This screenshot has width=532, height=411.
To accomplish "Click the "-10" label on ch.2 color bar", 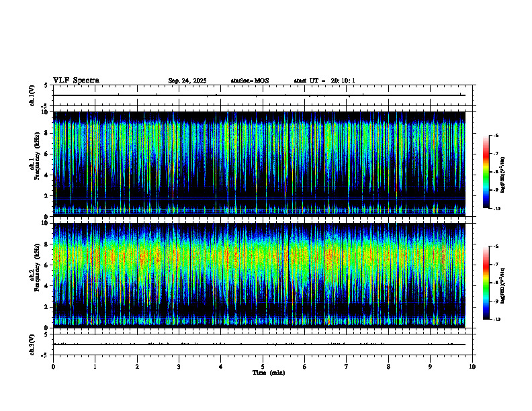I will coord(496,320).
